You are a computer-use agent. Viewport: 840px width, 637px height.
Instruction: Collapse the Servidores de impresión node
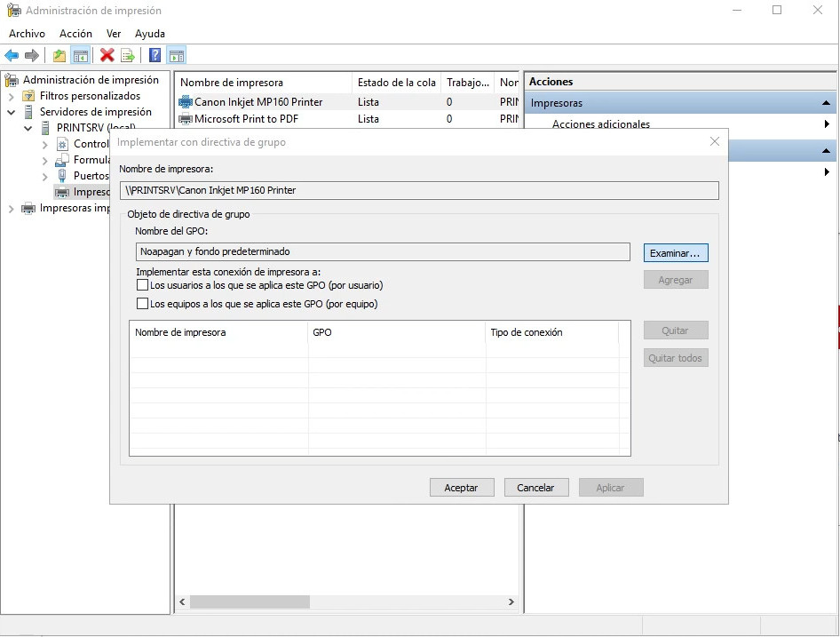point(12,113)
